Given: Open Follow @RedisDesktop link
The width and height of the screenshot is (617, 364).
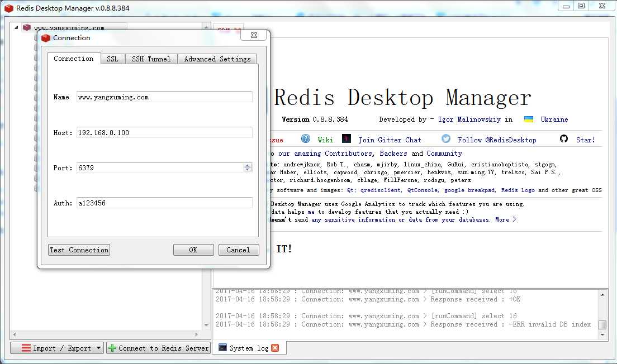Looking at the screenshot, I should pos(497,140).
